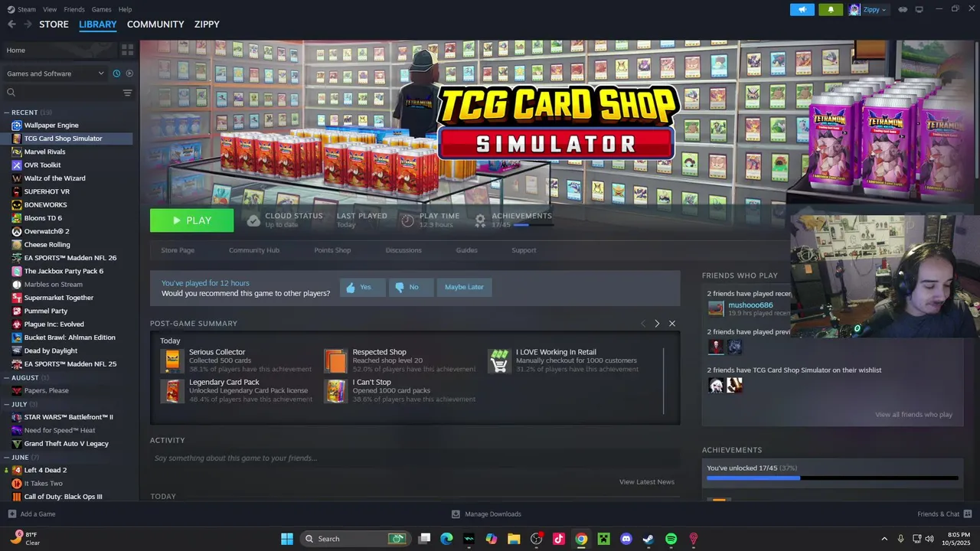Screen dimensions: 980x551
Task: Click the unlocked achievements progress bar
Action: (832, 478)
